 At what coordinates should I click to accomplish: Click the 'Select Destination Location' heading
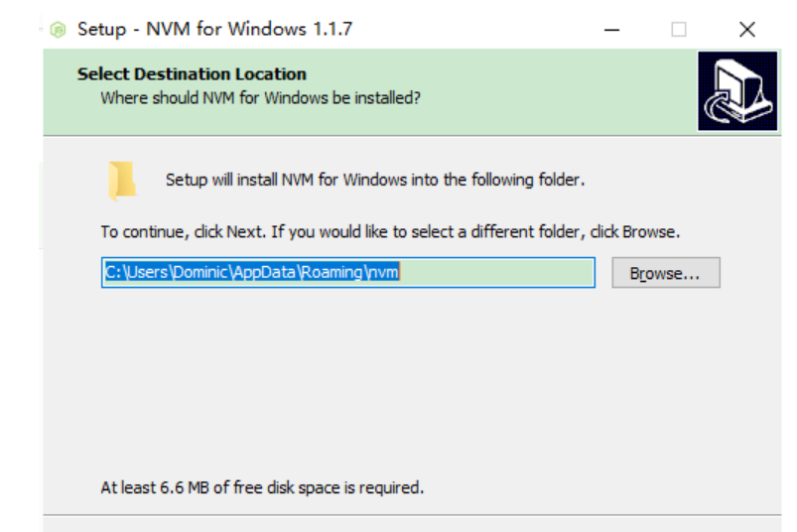[x=192, y=73]
